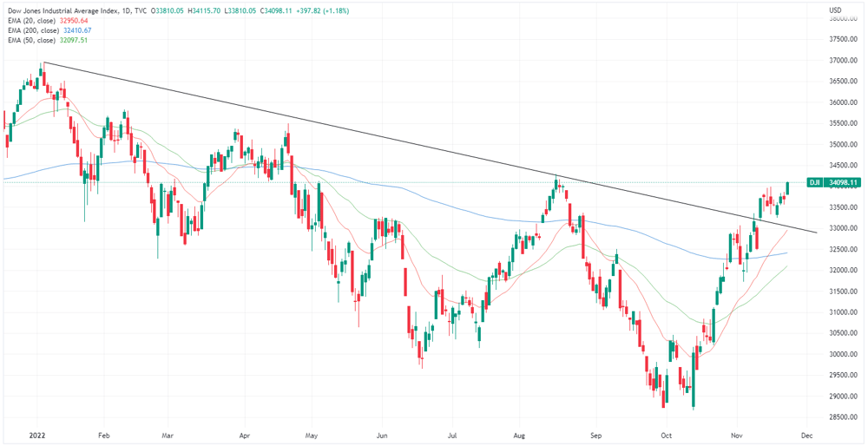Click the +397.82 (+1.18%) change value

click(325, 11)
